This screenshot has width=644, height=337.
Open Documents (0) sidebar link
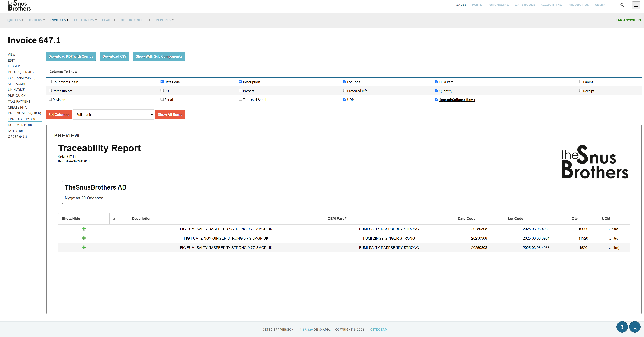click(20, 125)
